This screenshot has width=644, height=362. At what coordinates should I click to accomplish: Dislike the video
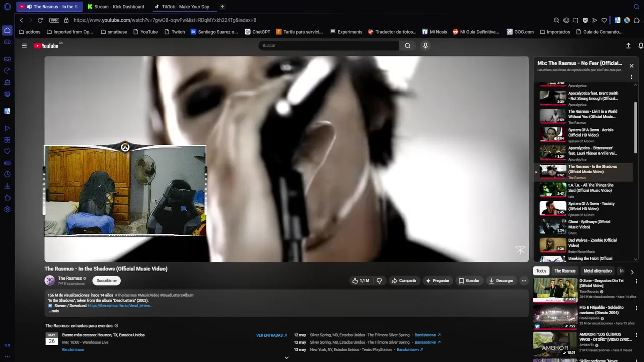pos(379,281)
